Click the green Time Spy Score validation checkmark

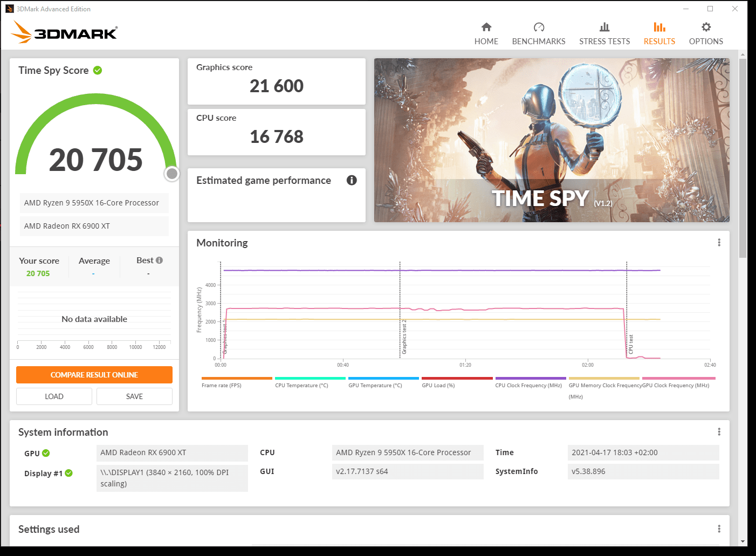pos(98,70)
